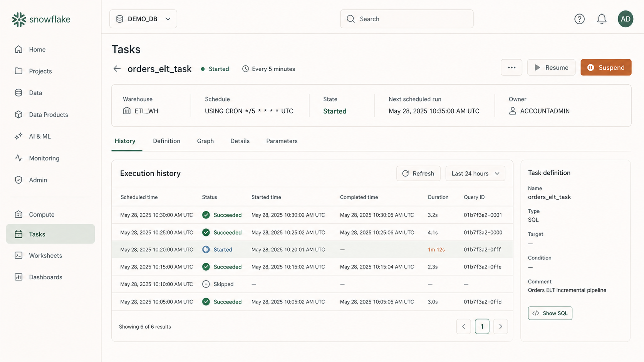Open the Monitoring activity icon

(18, 158)
